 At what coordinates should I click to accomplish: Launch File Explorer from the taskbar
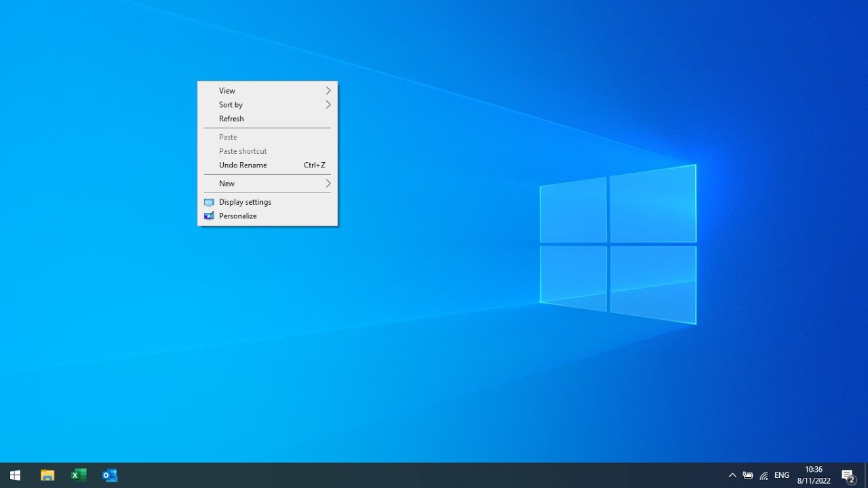tap(47, 475)
